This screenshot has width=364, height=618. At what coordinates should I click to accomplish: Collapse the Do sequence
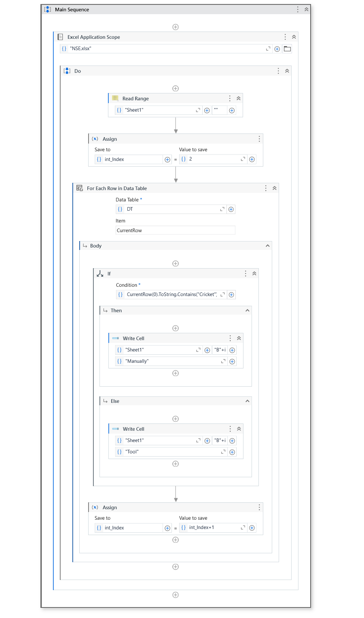pos(287,71)
